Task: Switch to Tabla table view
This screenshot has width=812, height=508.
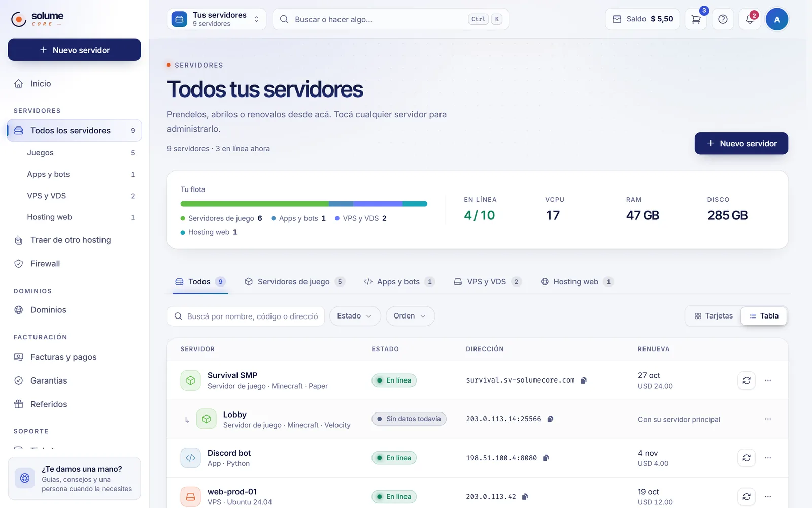Action: [764, 316]
